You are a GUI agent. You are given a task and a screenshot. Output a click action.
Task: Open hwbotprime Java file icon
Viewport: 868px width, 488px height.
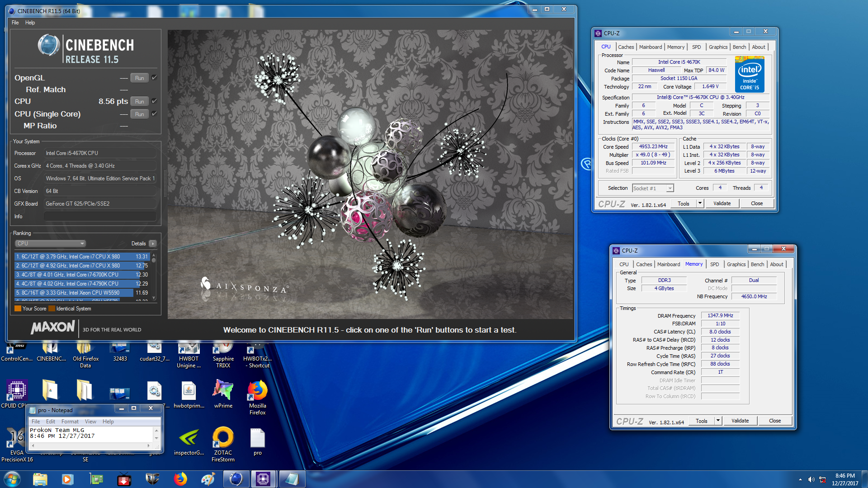tap(189, 394)
